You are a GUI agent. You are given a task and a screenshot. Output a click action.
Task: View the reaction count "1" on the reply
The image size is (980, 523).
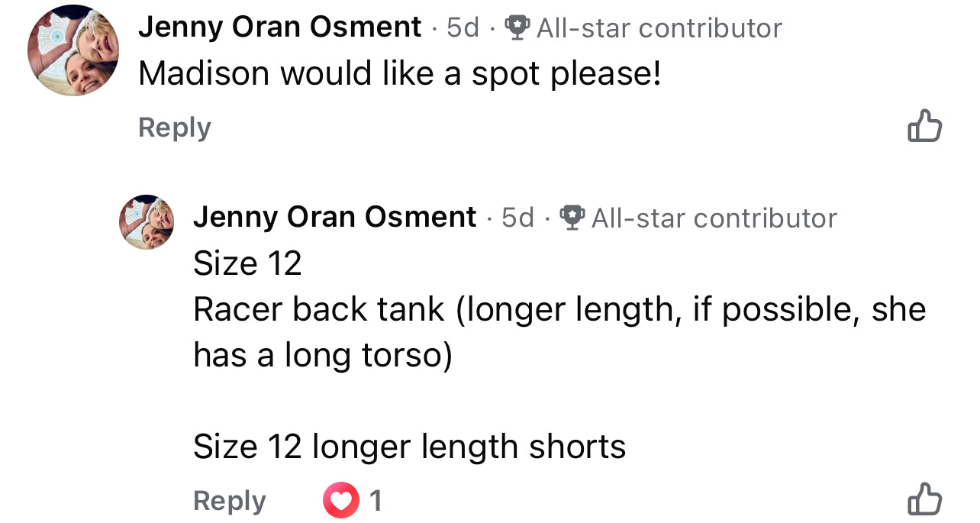375,501
